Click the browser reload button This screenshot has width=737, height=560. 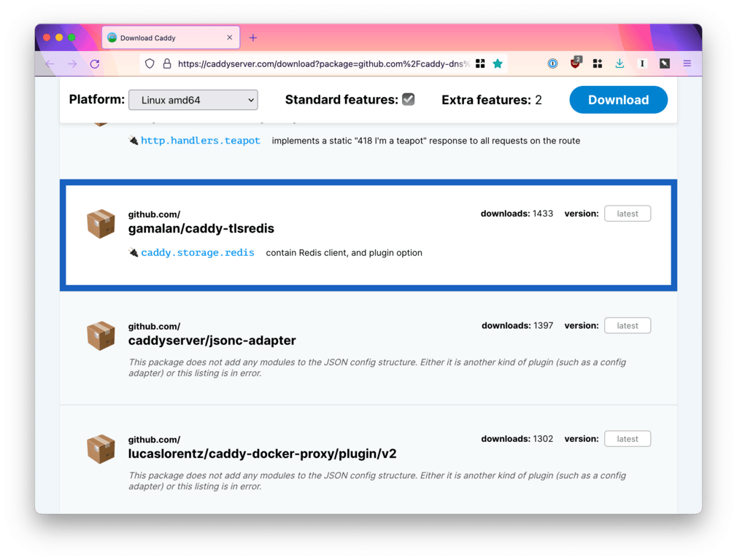[x=94, y=64]
